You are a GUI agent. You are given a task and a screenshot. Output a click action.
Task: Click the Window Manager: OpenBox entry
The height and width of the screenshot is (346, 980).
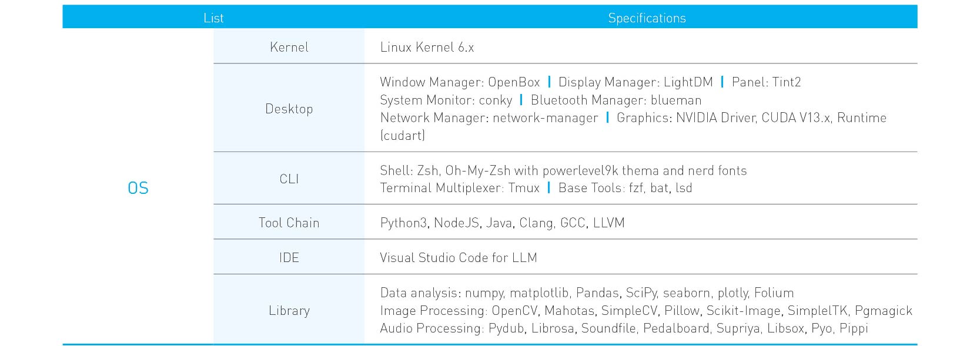point(460,82)
